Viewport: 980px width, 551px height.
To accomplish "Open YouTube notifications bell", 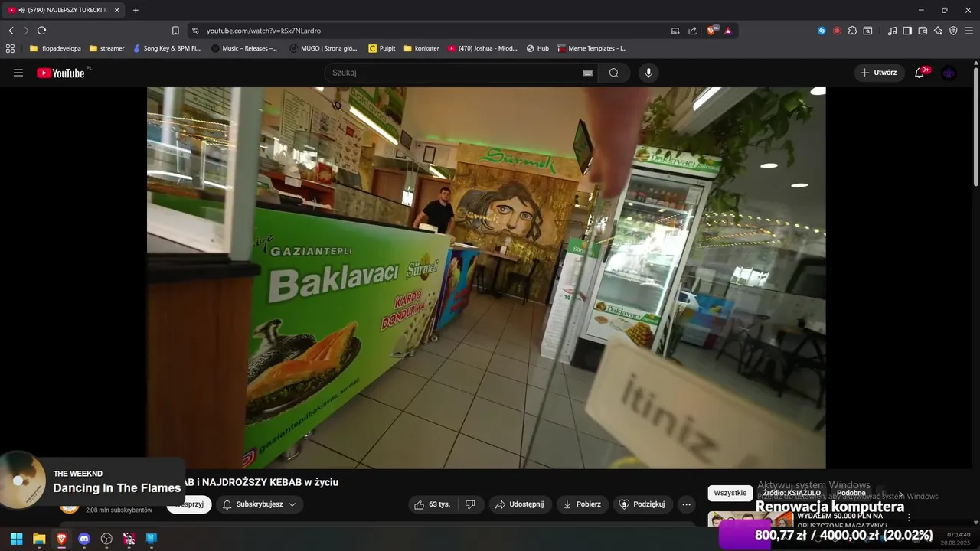I will (920, 73).
